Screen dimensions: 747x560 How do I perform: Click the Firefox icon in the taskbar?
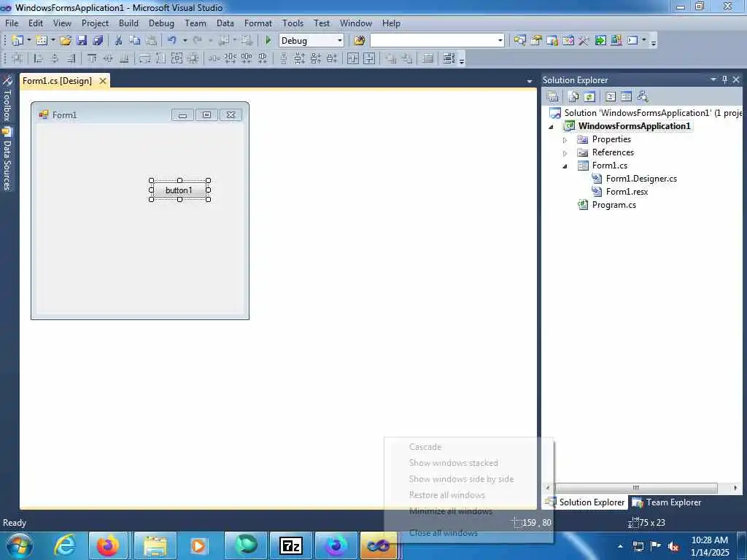click(x=108, y=545)
